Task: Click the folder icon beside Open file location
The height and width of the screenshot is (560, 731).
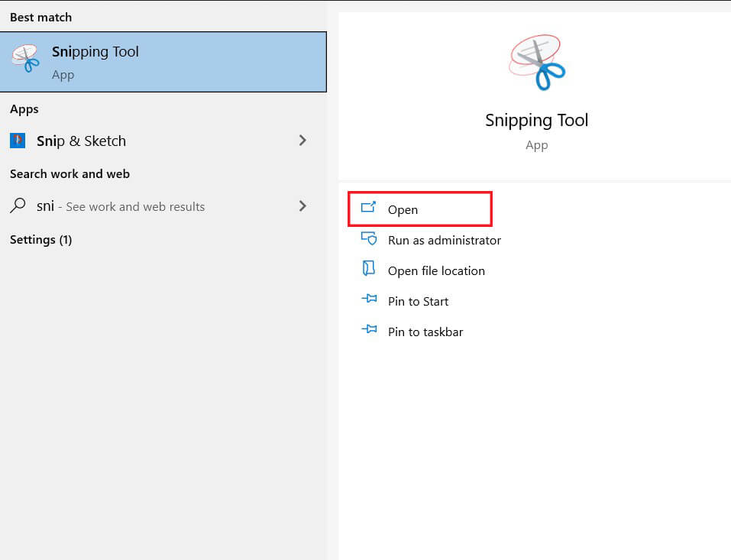Action: [x=370, y=270]
